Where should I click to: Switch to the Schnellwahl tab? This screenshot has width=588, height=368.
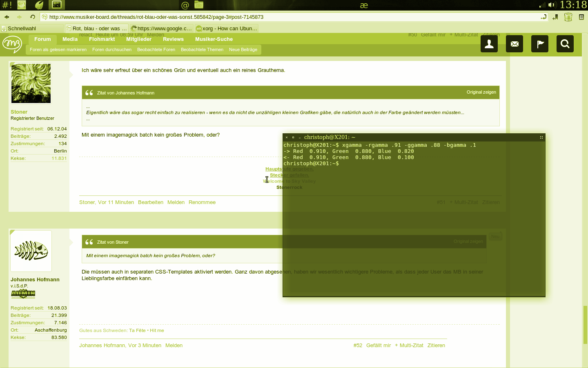coord(32,28)
